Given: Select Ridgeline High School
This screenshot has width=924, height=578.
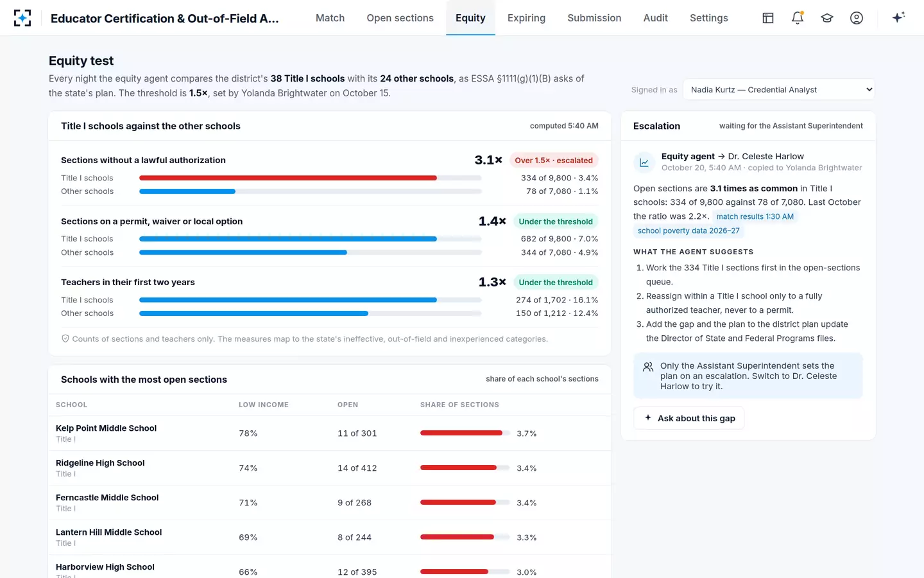Looking at the screenshot, I should pos(100,463).
